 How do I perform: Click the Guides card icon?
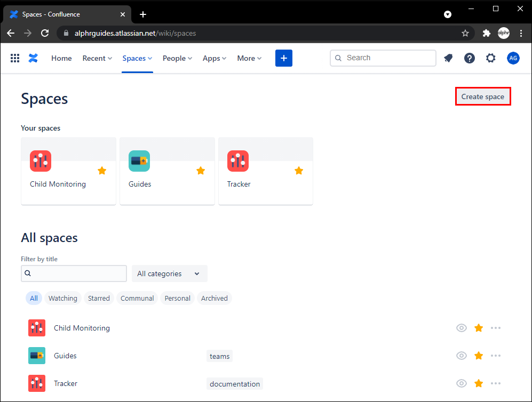(x=139, y=161)
